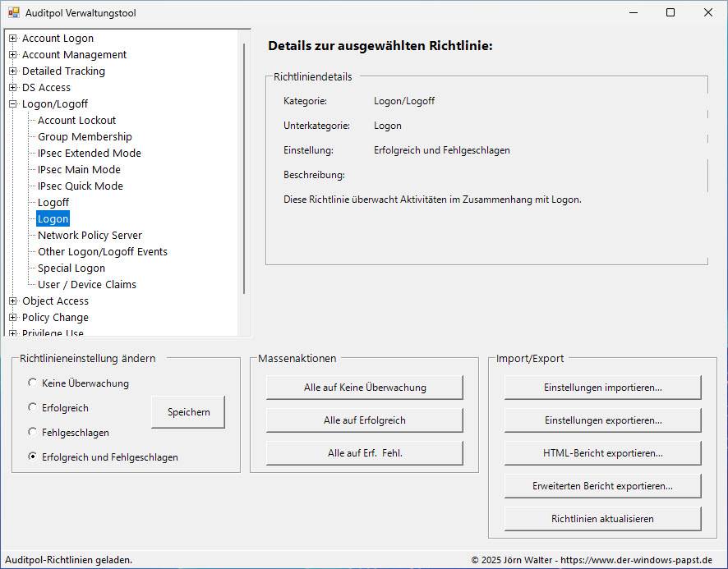Viewport: 728px width, 569px height.
Task: Expand the Object Access node
Action: (x=13, y=301)
